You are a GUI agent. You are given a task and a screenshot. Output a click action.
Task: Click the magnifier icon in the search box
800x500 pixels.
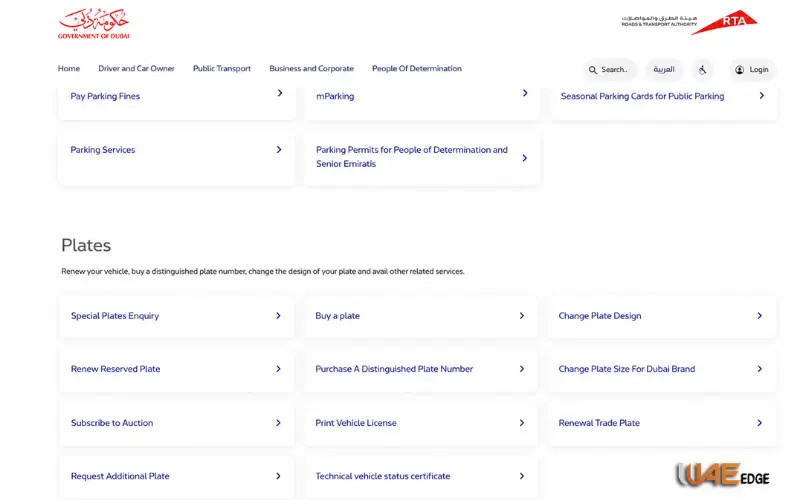click(592, 70)
